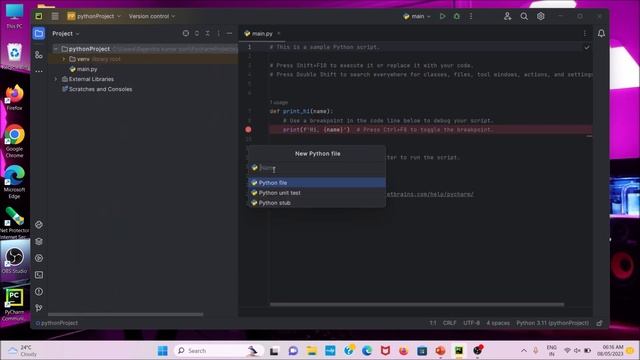The width and height of the screenshot is (640, 360).
Task: Change CRLF line separator
Action: coord(449,323)
